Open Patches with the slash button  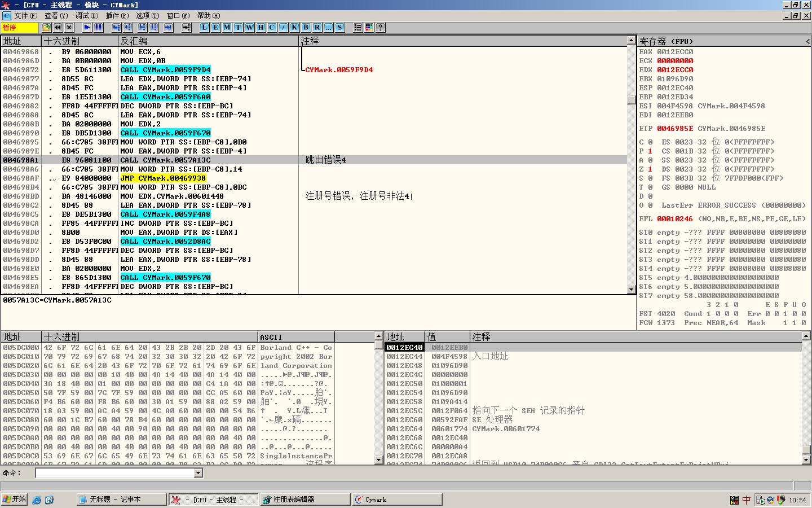pyautogui.click(x=283, y=27)
